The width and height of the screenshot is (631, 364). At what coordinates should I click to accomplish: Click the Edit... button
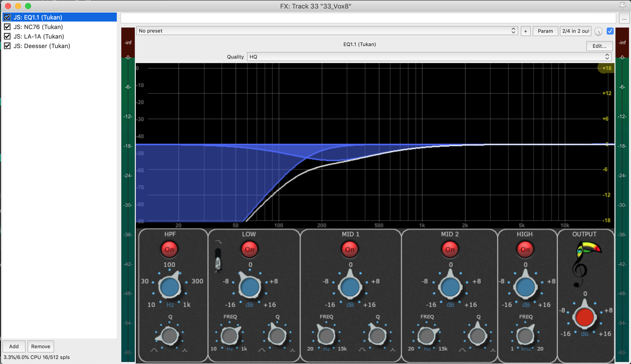point(599,46)
